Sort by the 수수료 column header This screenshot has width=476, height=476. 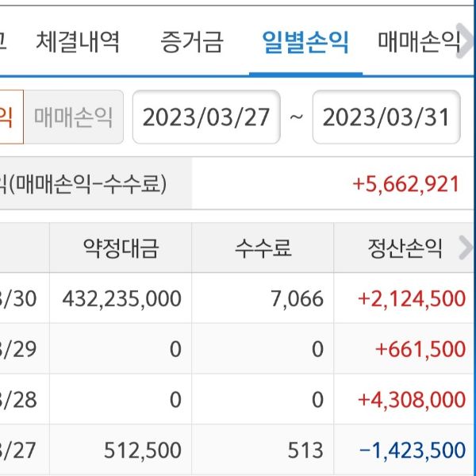[263, 249]
